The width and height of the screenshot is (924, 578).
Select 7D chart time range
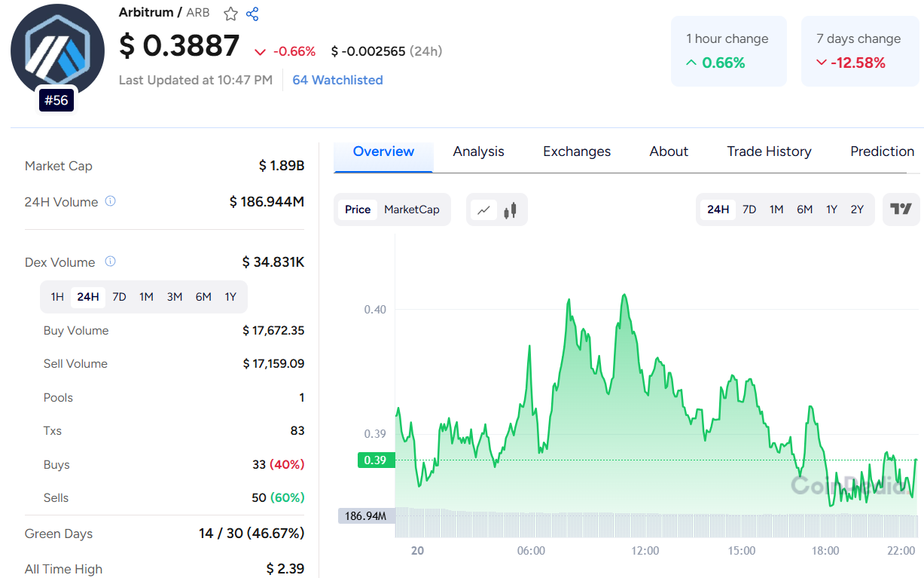tap(749, 209)
